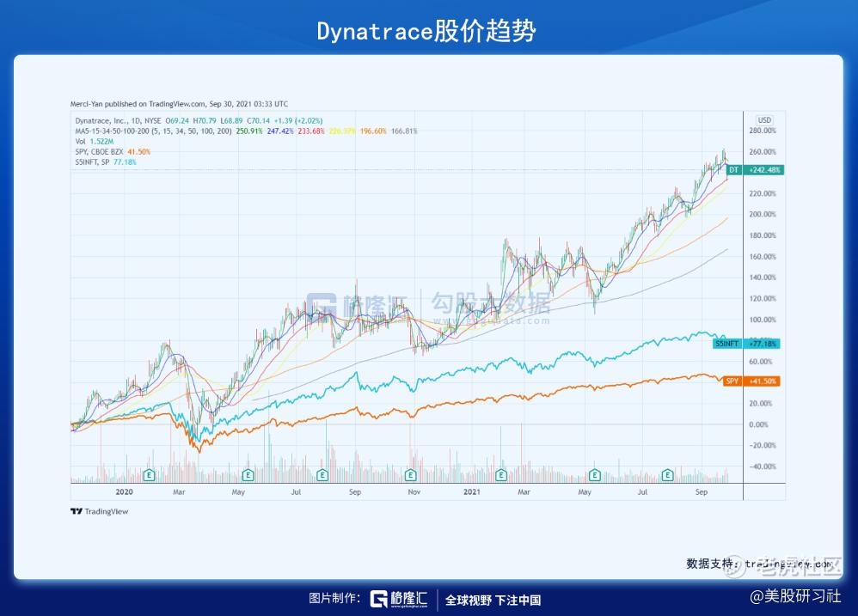858x616 pixels.
Task: Click the Nov label on the time axis
Action: (x=414, y=492)
